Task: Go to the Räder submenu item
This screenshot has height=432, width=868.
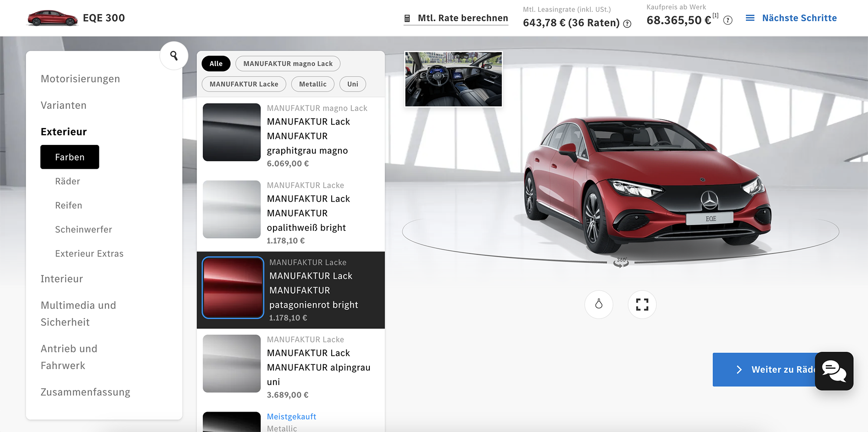Action: [68, 181]
